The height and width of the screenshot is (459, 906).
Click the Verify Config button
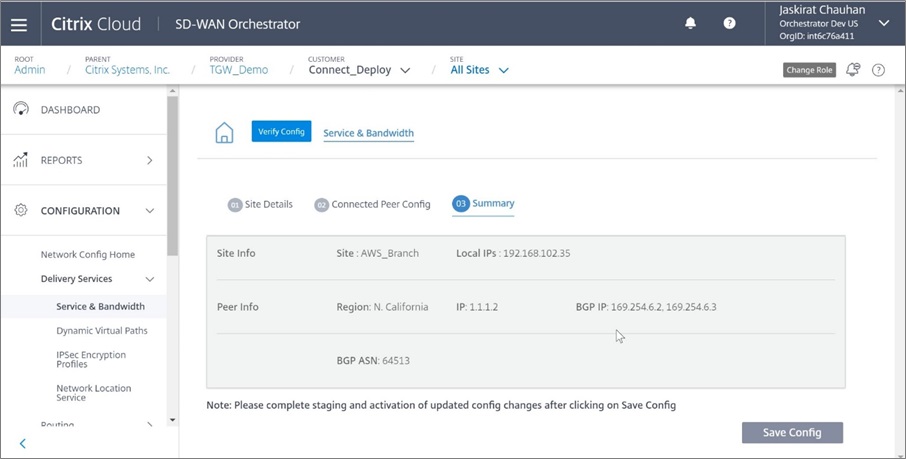tap(281, 131)
